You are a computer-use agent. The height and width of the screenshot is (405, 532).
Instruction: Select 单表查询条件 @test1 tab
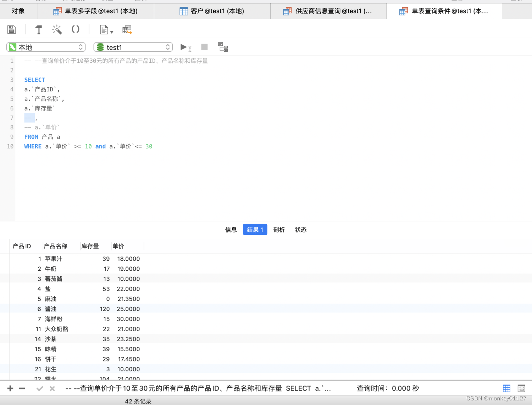point(444,11)
